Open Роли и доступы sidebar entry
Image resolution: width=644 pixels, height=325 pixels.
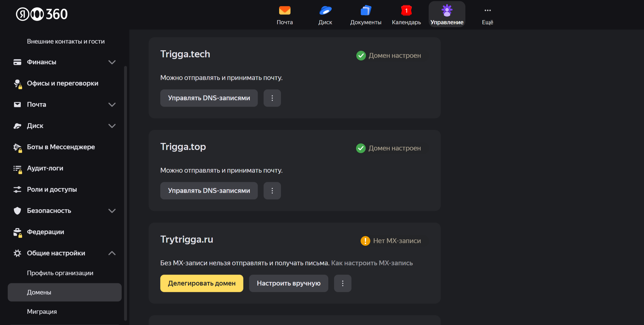52,189
